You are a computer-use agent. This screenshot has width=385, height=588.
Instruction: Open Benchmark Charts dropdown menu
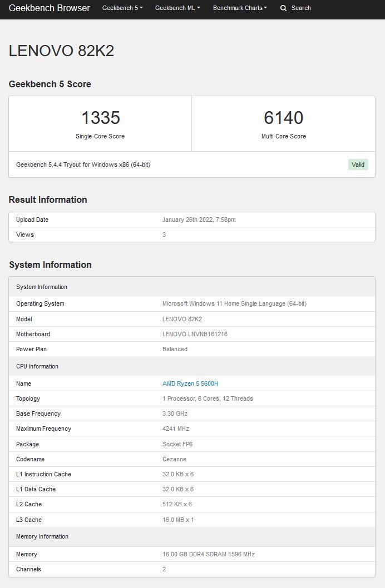[x=240, y=8]
